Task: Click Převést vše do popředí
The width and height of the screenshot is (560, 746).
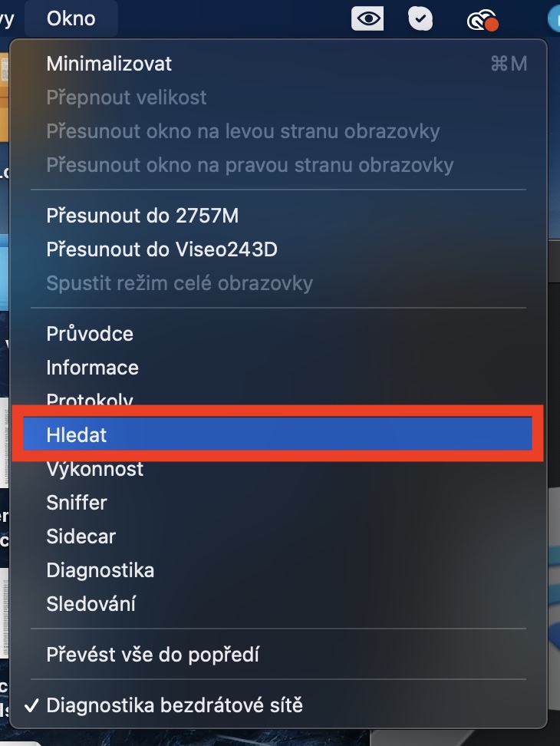Action: click(153, 655)
